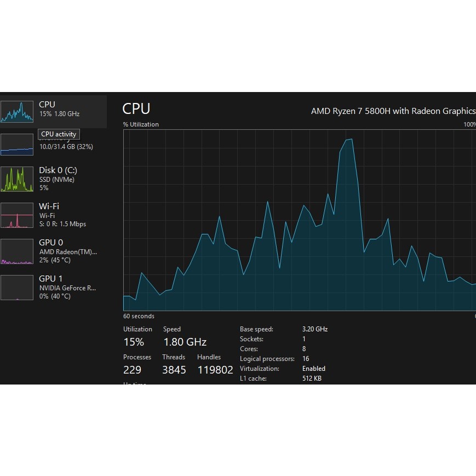Screen dimensions: 476x476
Task: Select Disk 0 (C:) in sidebar
Action: point(54,179)
